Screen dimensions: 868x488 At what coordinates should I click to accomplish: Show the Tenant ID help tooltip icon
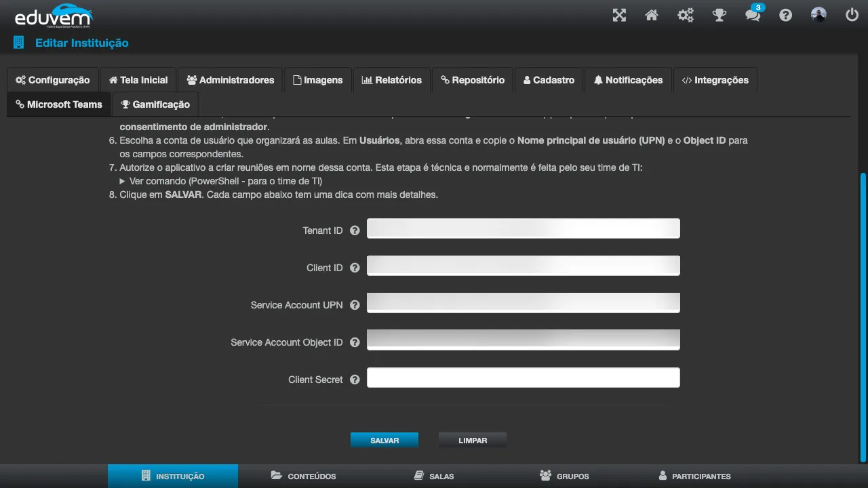coord(355,230)
